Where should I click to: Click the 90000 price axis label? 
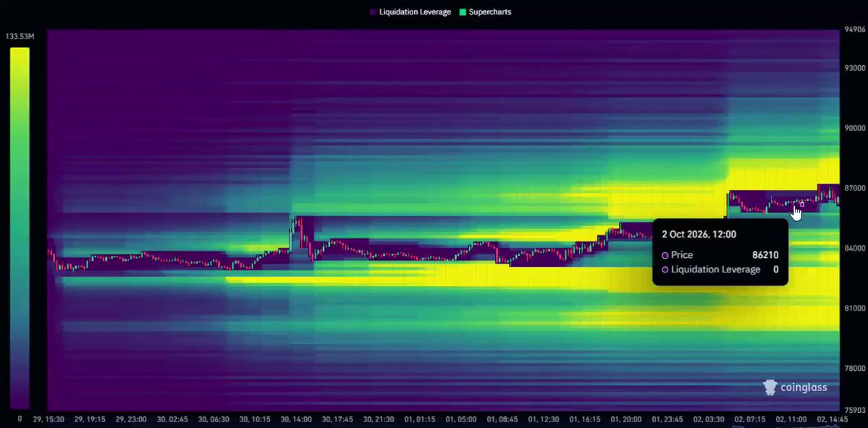(x=854, y=128)
